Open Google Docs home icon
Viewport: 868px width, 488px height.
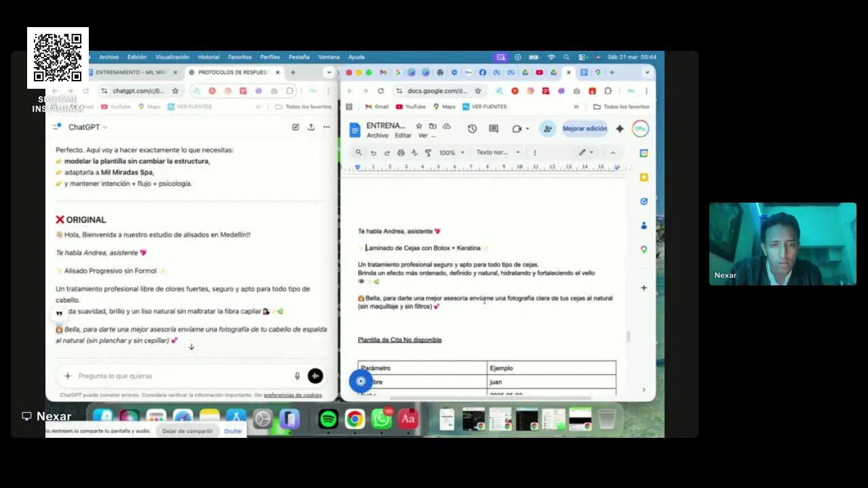click(355, 129)
